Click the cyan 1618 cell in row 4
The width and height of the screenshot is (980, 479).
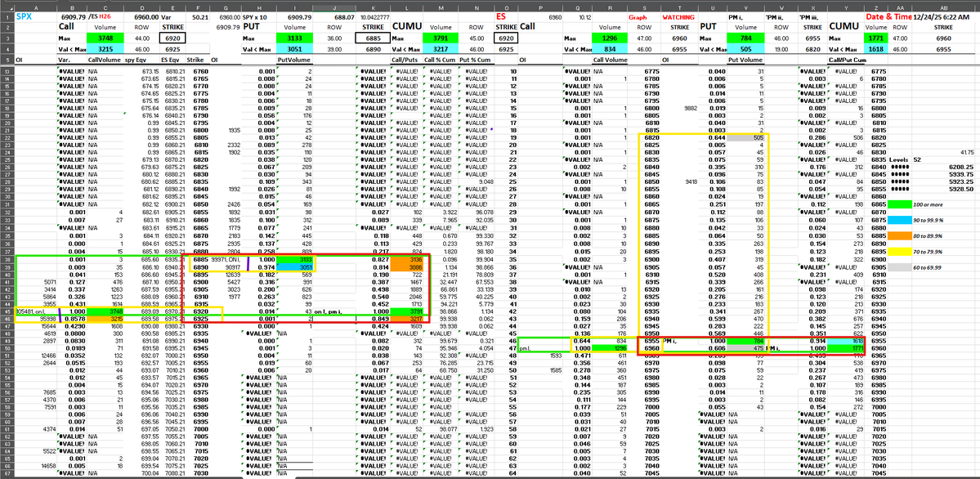tap(874, 48)
